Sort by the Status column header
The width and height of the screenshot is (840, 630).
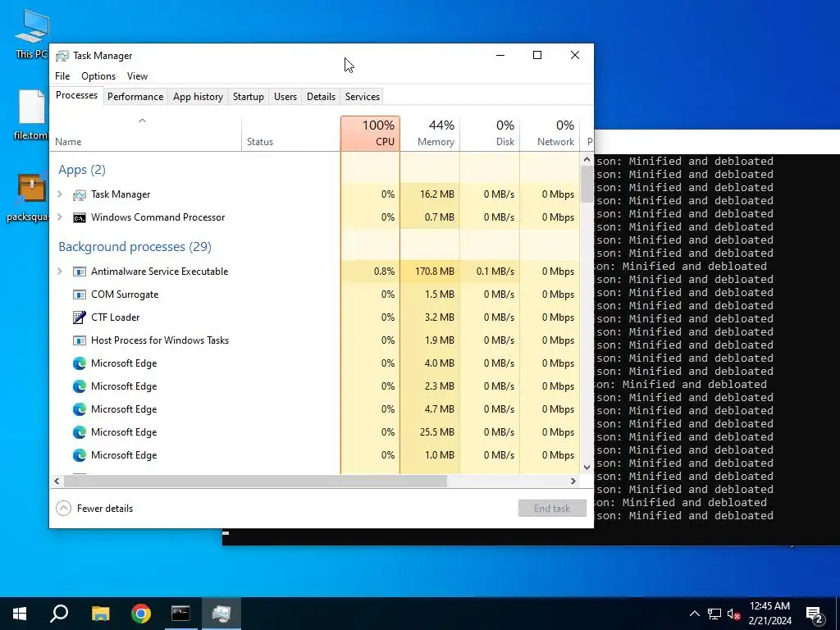coord(291,134)
